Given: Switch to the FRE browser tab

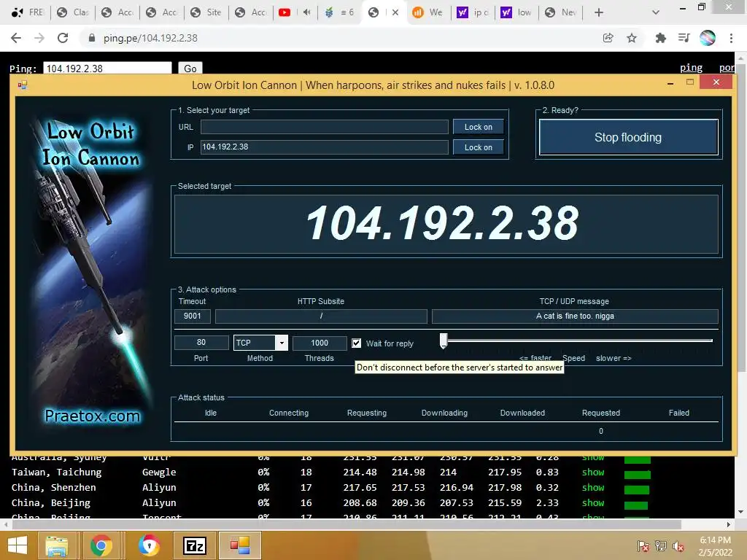Looking at the screenshot, I should [27, 12].
